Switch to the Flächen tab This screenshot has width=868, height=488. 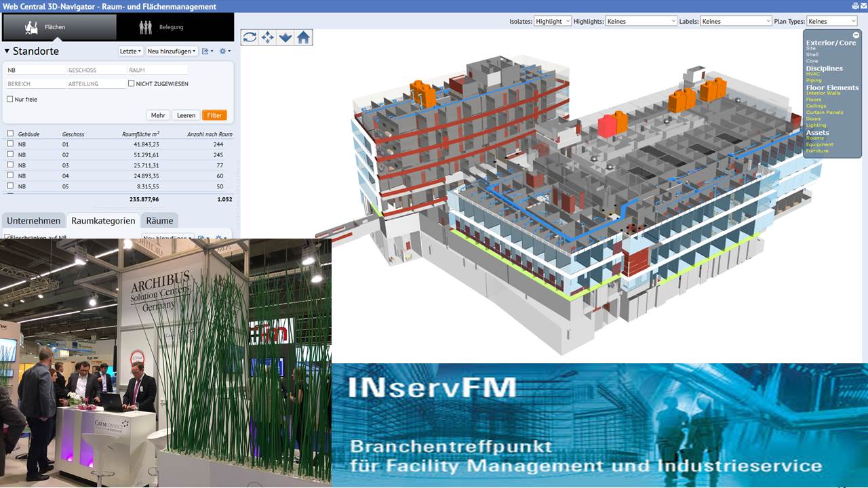[x=58, y=27]
